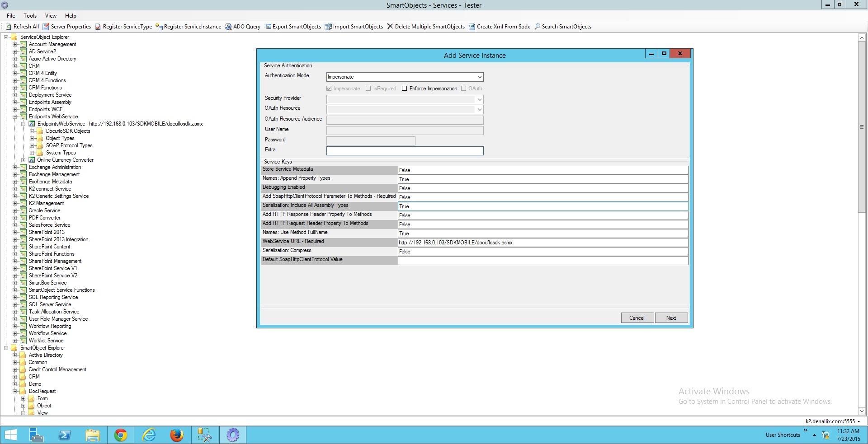Click Delete Multiple SmartObjects
This screenshot has width=868, height=444.
[x=425, y=27]
